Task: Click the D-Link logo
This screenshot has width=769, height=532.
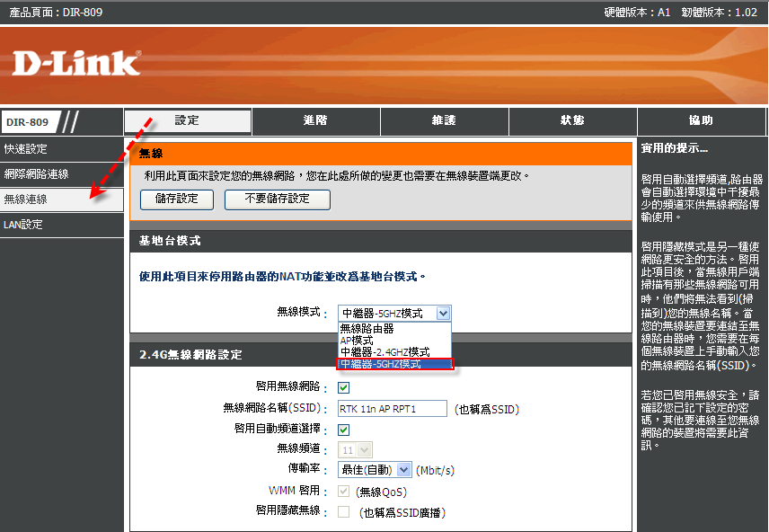Action: click(76, 63)
